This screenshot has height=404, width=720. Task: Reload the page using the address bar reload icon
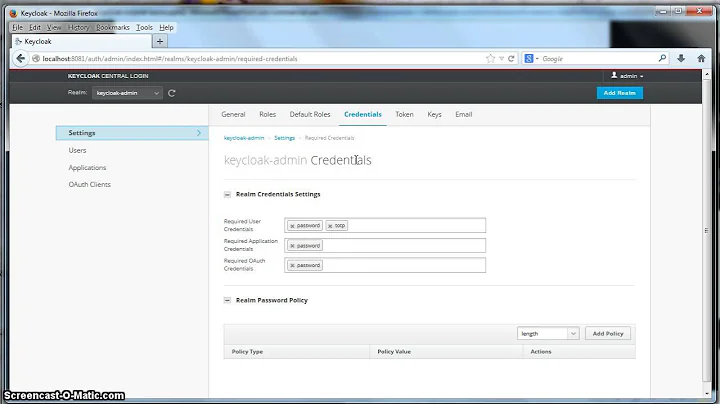[511, 58]
